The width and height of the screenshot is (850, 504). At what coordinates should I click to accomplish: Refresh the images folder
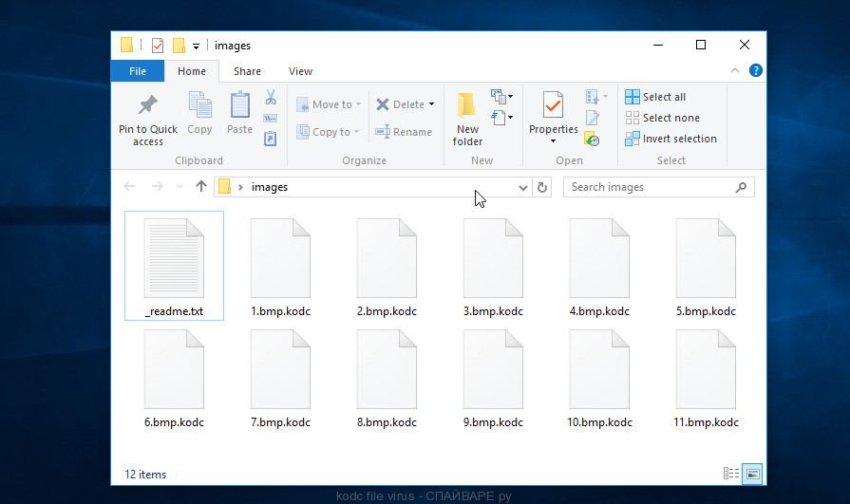[542, 187]
